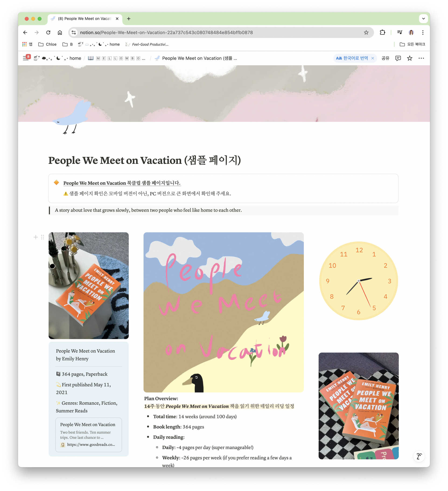Open the Notion sidebar menu icon
Image resolution: width=448 pixels, height=491 pixels.
26,58
